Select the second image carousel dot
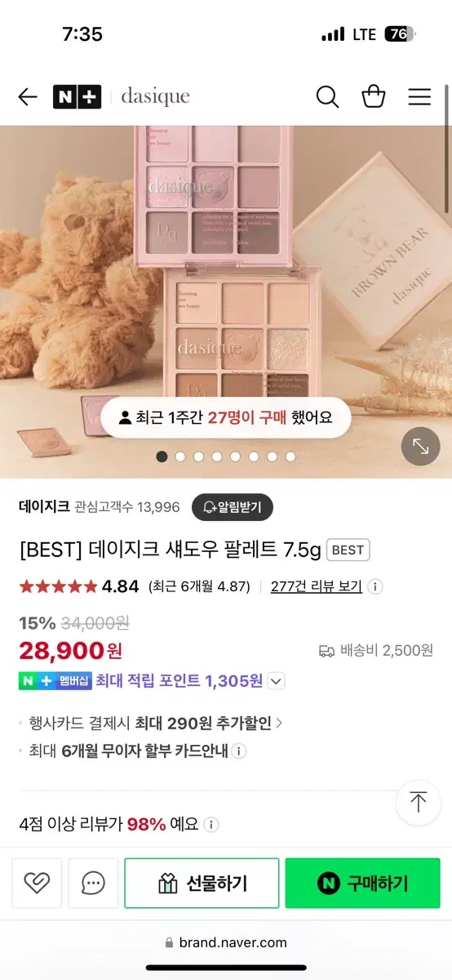 point(180,457)
